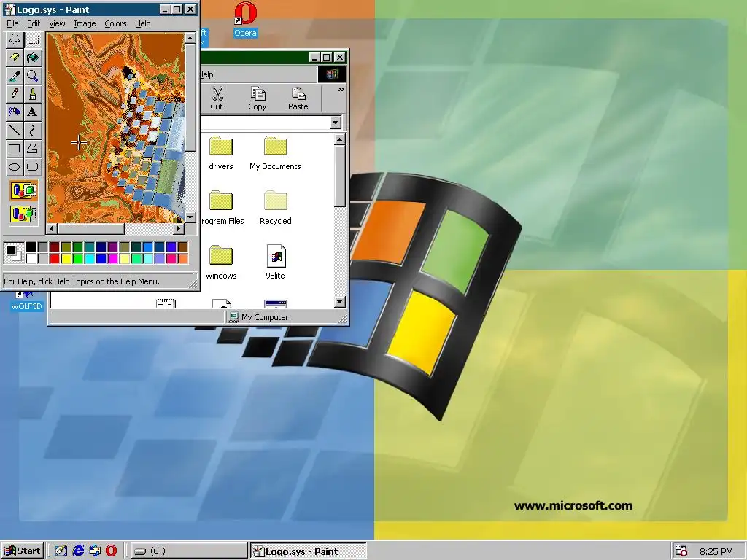The width and height of the screenshot is (747, 560).
Task: Select the Windows folder in Explorer
Action: (x=220, y=262)
